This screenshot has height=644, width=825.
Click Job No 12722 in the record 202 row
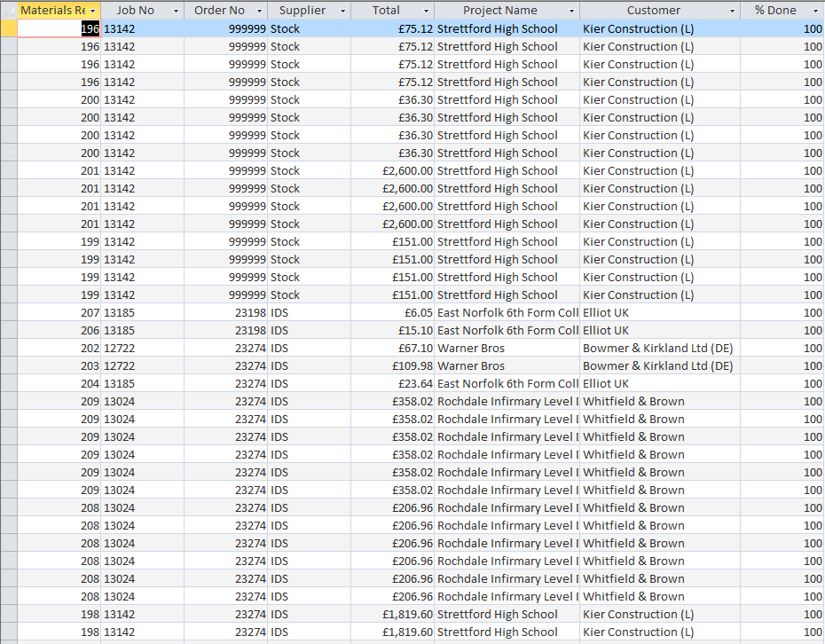(120, 349)
